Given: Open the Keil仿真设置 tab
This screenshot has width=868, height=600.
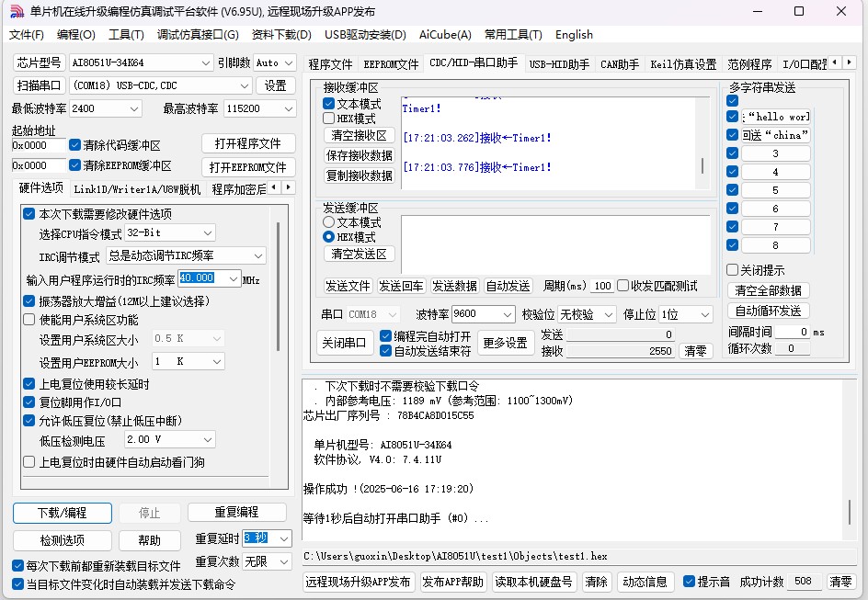Looking at the screenshot, I should pyautogui.click(x=683, y=64).
